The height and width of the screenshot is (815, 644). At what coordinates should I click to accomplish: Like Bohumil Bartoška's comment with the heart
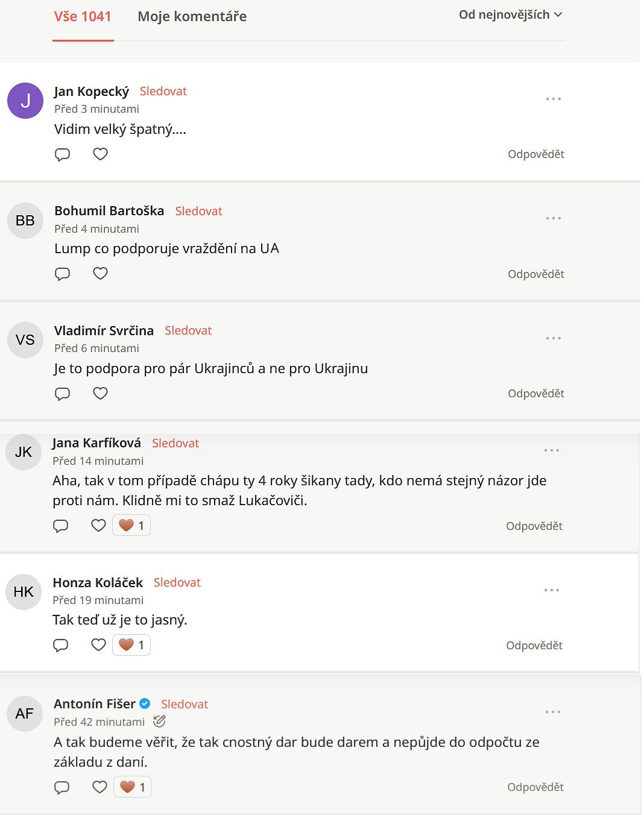pyautogui.click(x=100, y=274)
